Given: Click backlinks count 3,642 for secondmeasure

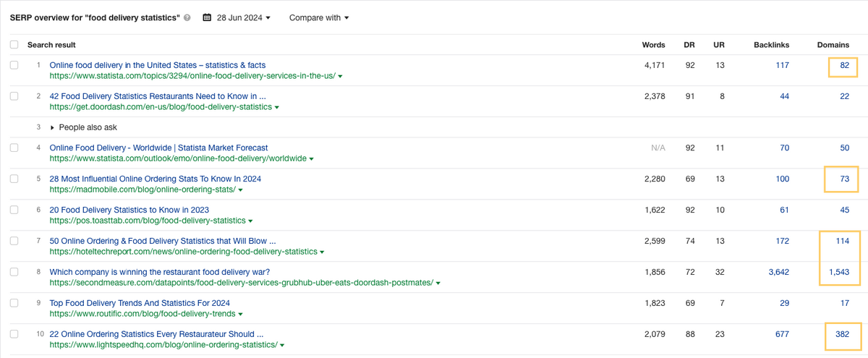Looking at the screenshot, I should (x=778, y=272).
